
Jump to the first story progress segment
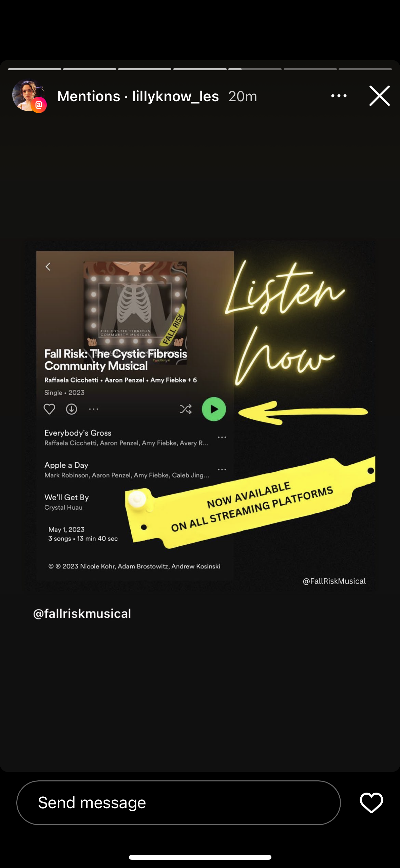(35, 69)
